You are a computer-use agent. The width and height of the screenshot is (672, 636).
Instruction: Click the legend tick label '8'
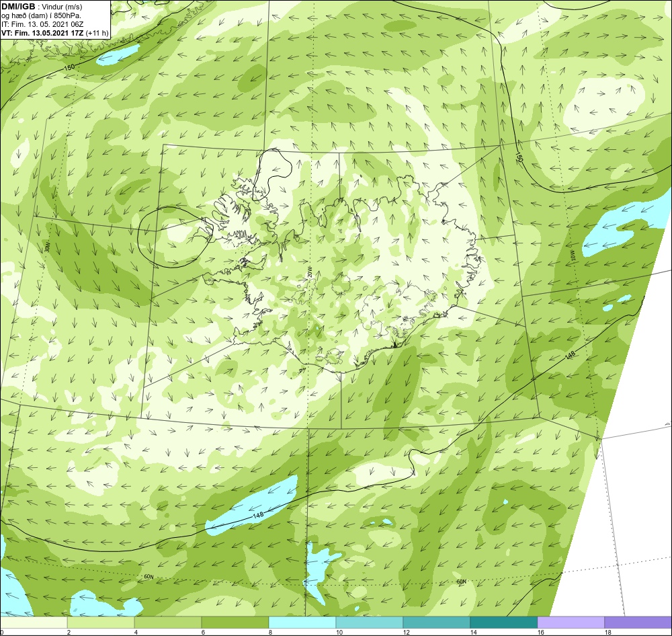[270, 632]
